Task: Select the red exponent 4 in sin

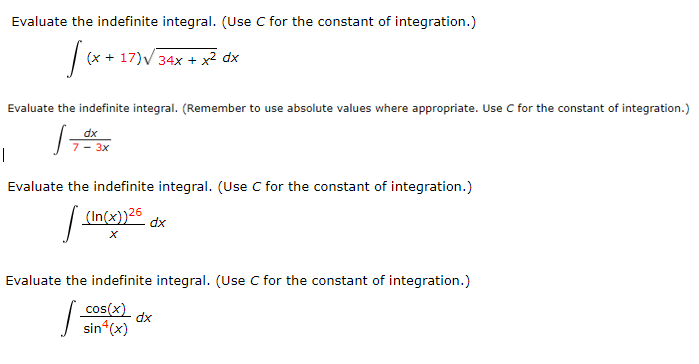Action: pyautogui.click(x=105, y=323)
